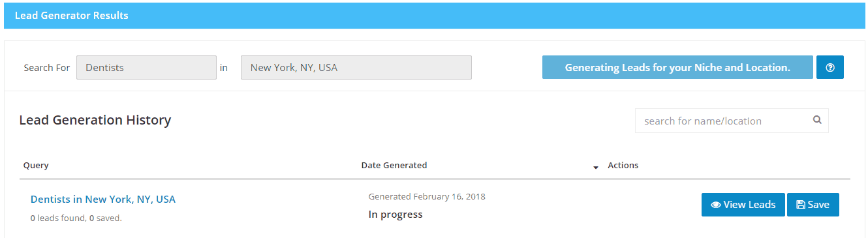Click the Lead Generator Results header bar
Viewport: 868px width, 238px height.
click(434, 16)
